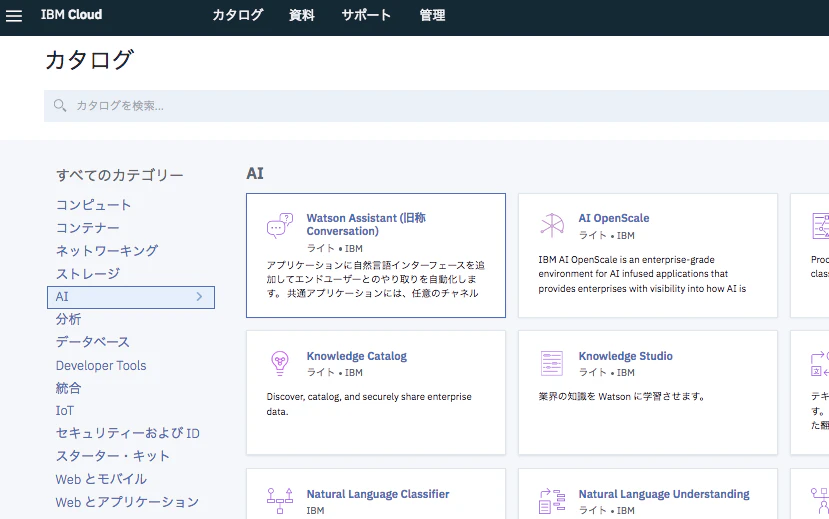Click the Discover, catalog, and securely share text

[x=369, y=404]
